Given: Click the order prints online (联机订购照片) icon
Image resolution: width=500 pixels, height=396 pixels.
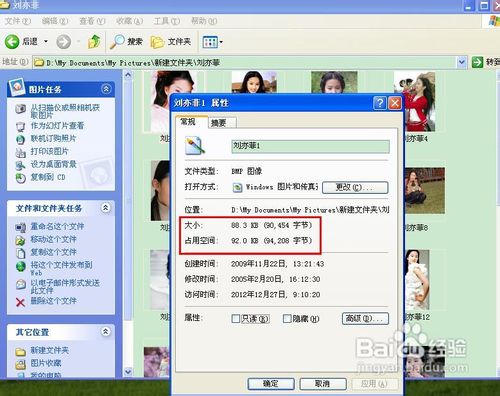Looking at the screenshot, I should 21,139.
